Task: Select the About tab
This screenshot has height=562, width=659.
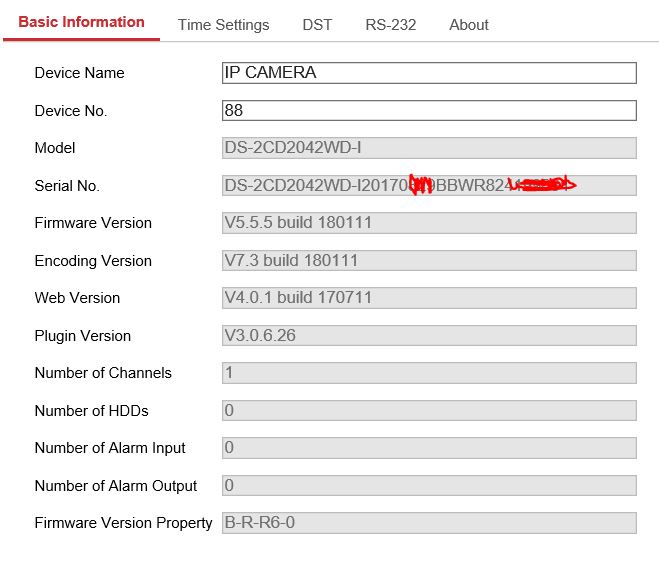Action: [468, 25]
